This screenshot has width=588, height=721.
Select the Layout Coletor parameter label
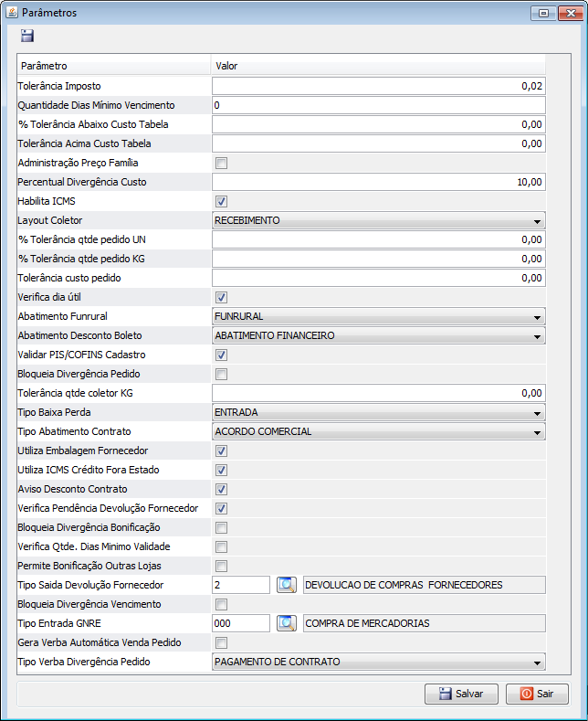50,221
